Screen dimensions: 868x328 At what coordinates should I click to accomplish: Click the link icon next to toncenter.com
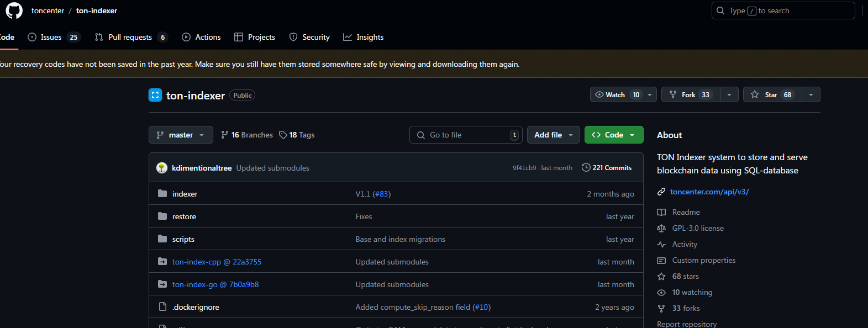click(661, 192)
